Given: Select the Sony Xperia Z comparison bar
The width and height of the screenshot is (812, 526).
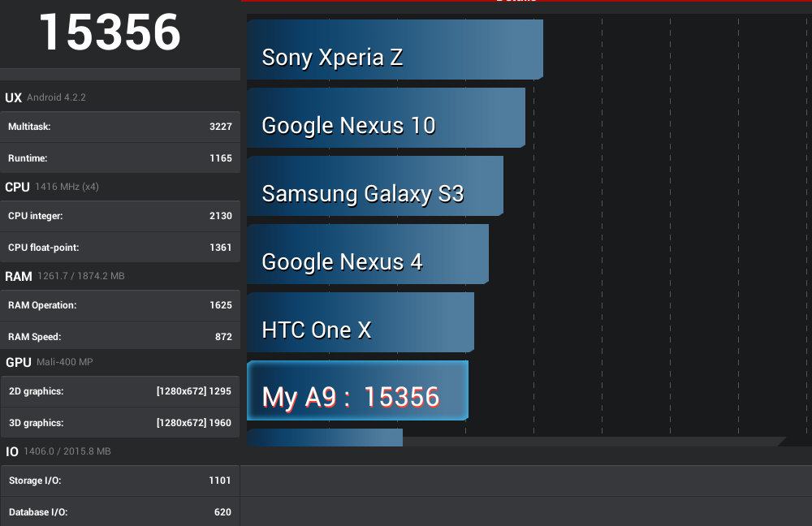Looking at the screenshot, I should pos(395,50).
